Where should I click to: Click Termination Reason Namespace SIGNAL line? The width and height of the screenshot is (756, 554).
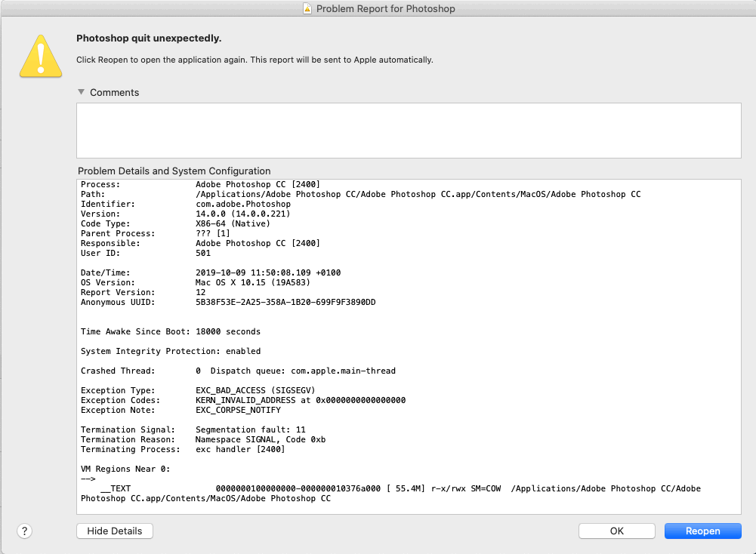click(x=203, y=439)
